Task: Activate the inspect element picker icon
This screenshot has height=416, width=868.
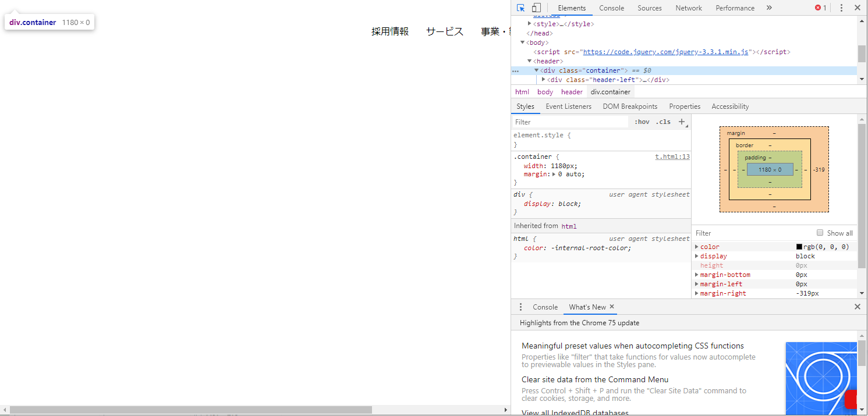Action: pos(520,8)
